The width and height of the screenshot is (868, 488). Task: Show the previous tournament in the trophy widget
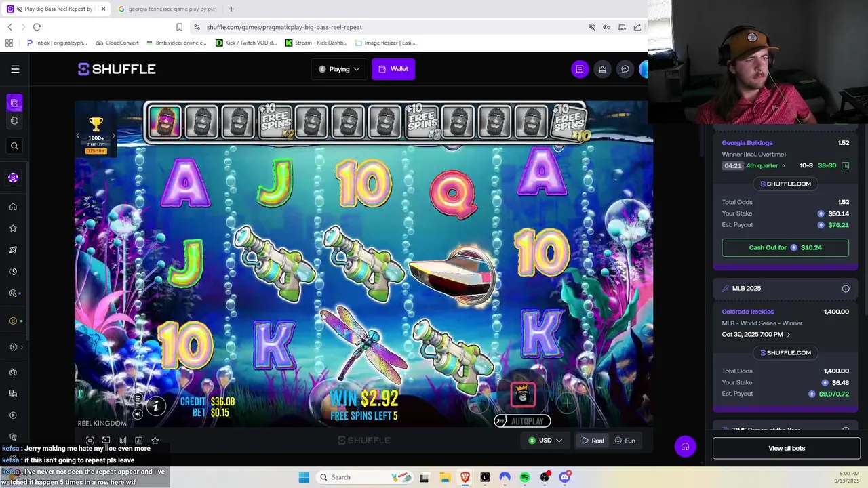[x=78, y=136]
